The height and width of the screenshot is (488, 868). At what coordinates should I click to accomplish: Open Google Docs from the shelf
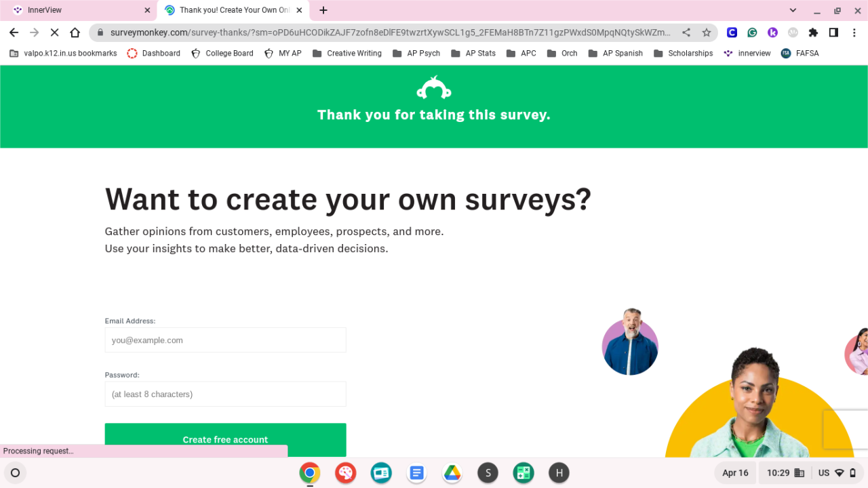416,472
